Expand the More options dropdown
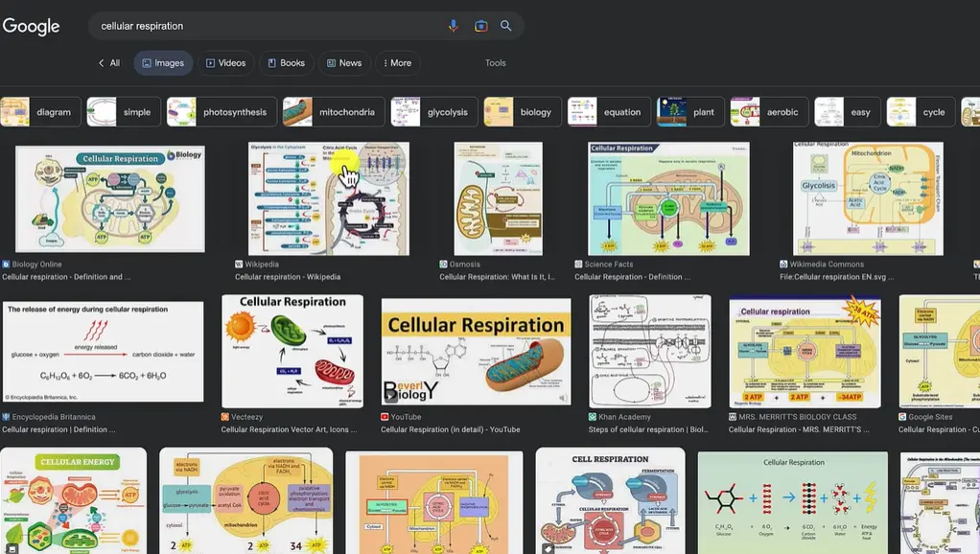This screenshot has width=980, height=554. click(x=397, y=63)
